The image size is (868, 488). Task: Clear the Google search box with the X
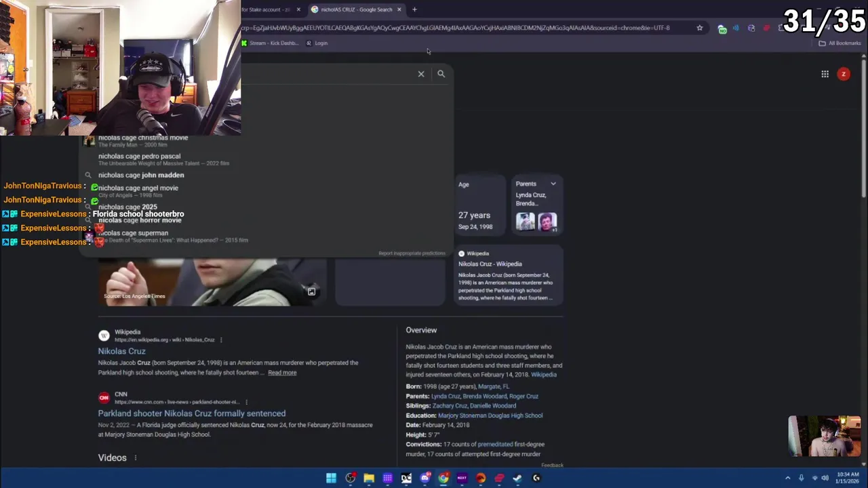(421, 74)
